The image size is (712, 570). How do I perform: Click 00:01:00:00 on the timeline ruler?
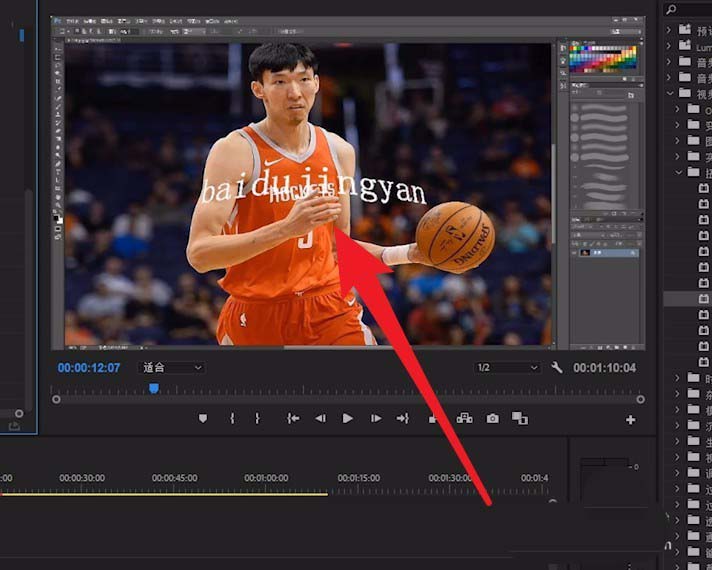pos(267,478)
